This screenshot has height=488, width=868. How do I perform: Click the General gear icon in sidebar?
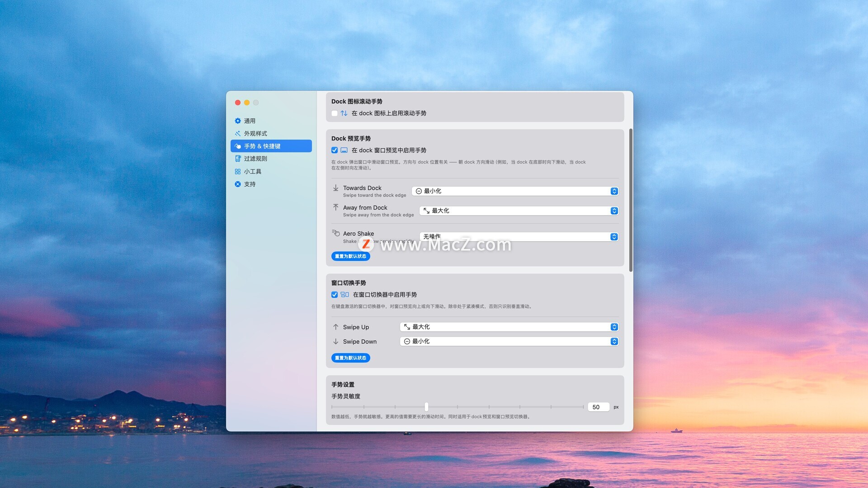tap(238, 121)
